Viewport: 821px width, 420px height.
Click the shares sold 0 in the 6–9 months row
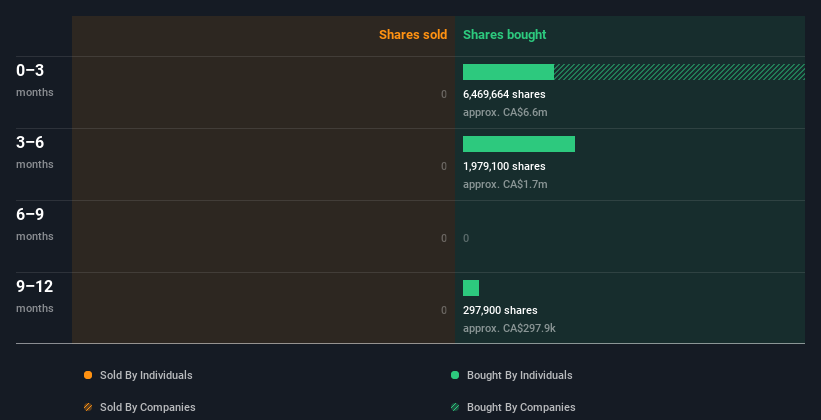tap(444, 238)
